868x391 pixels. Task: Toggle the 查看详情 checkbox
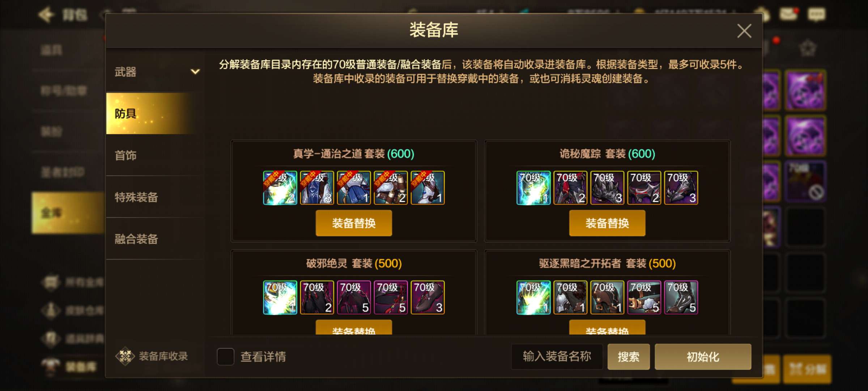tap(225, 357)
